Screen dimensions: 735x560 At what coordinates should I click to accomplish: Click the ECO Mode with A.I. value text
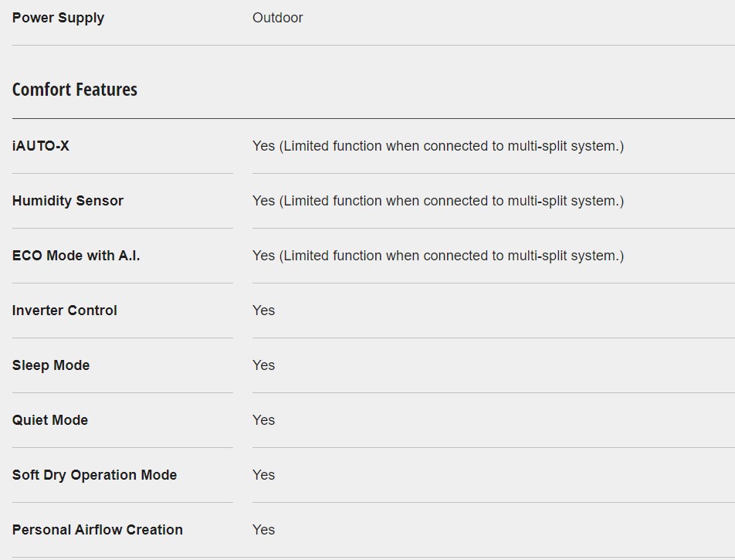click(x=438, y=256)
